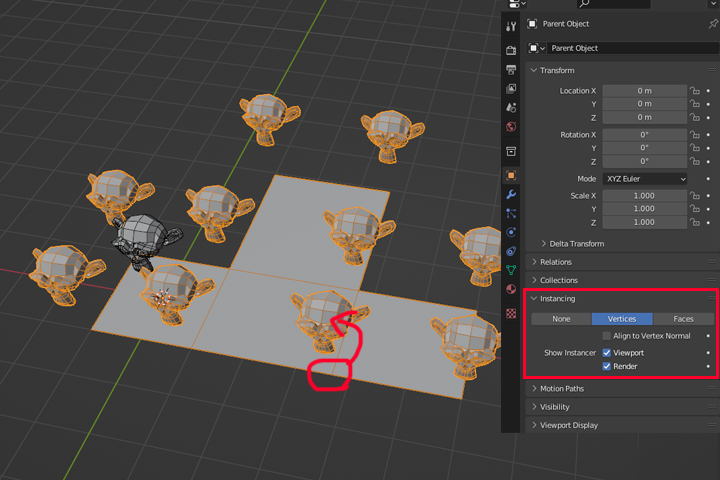Image resolution: width=720 pixels, height=480 pixels.
Task: Open the object browse dropdown
Action: coord(536,48)
